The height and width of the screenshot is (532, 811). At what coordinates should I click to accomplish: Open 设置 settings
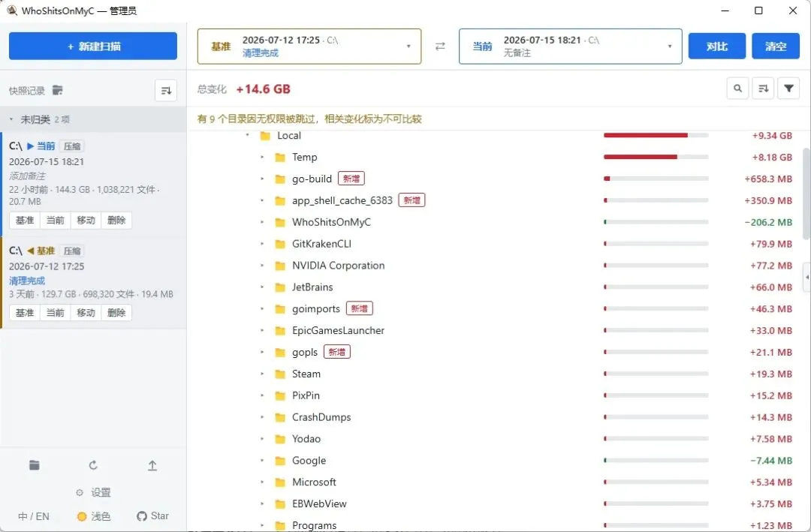click(93, 492)
